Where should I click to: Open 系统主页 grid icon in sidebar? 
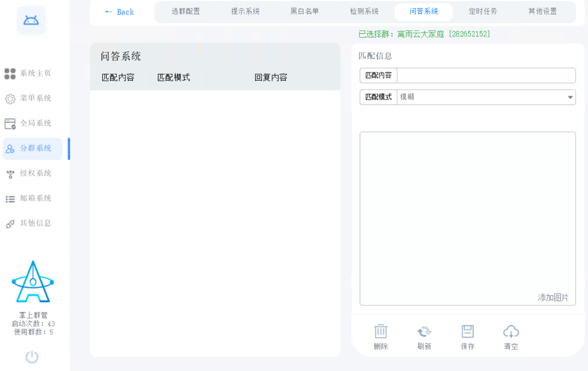tap(10, 74)
